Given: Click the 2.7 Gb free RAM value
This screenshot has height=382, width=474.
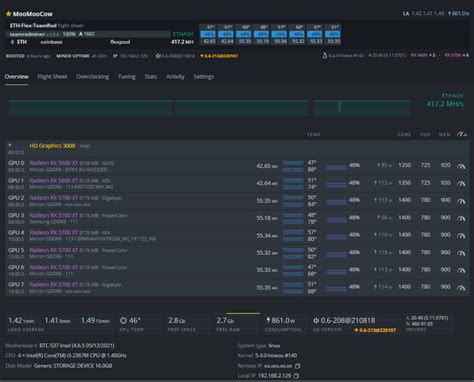Looking at the screenshot, I should click(x=225, y=321).
